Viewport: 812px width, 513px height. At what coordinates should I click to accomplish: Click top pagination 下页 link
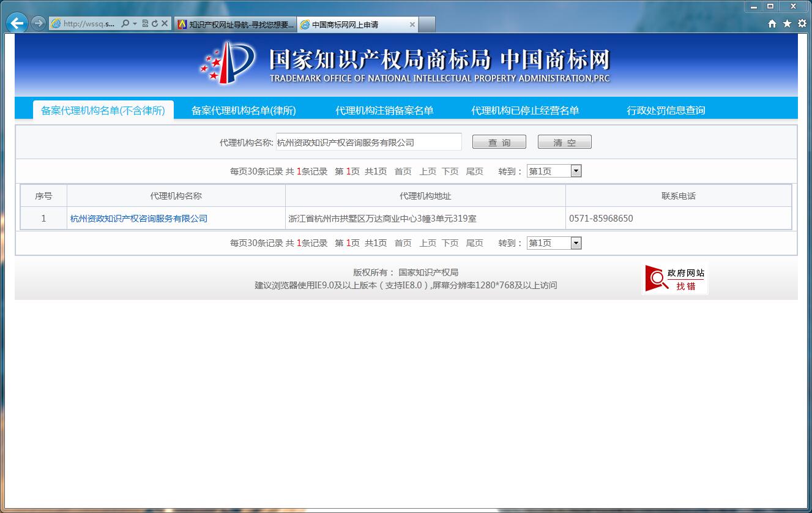(x=450, y=171)
